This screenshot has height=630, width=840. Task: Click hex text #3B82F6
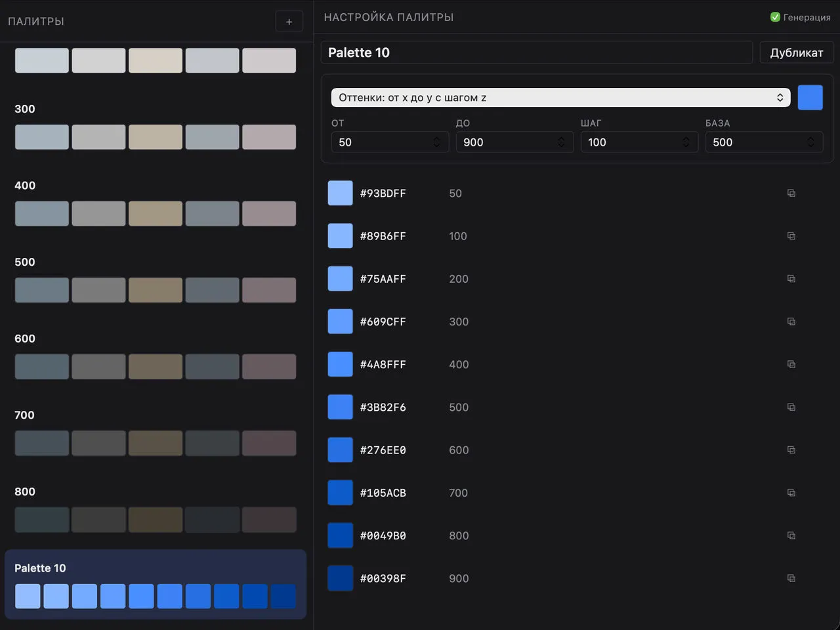pos(383,408)
